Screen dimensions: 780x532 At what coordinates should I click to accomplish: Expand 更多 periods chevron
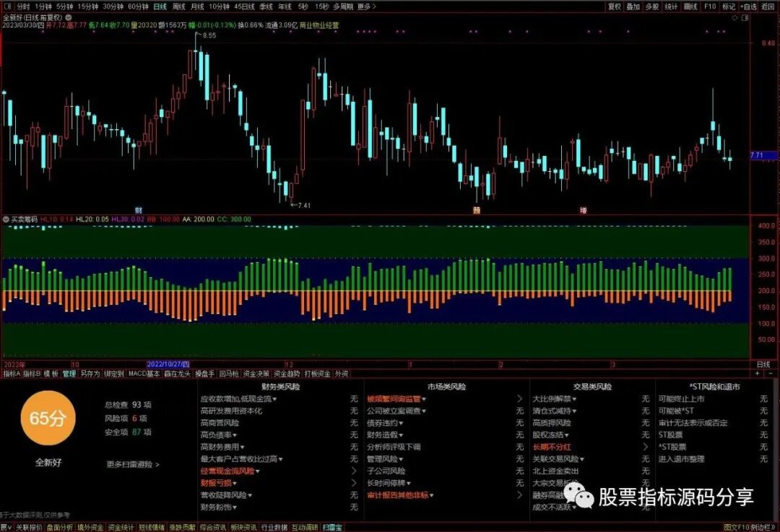[367, 6]
